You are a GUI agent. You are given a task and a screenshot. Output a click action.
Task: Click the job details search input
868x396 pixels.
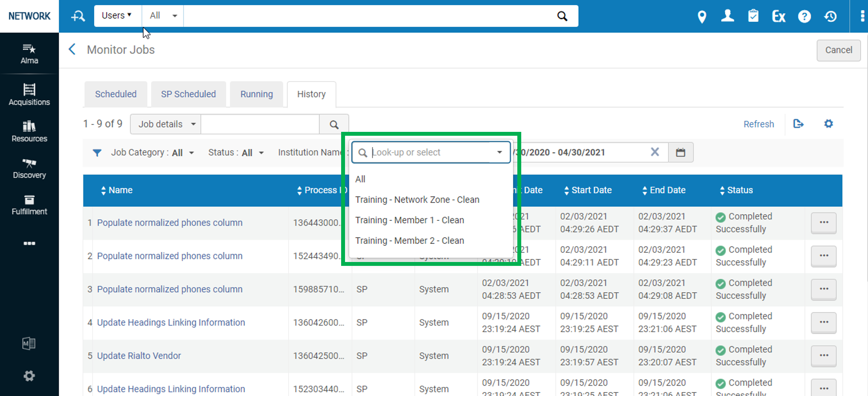pos(260,124)
